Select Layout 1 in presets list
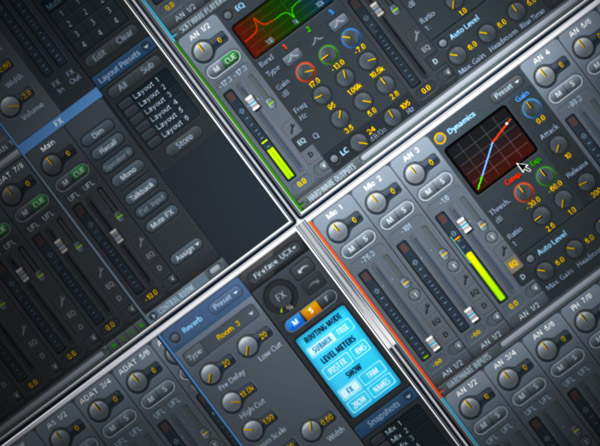600x446 pixels. (145, 88)
